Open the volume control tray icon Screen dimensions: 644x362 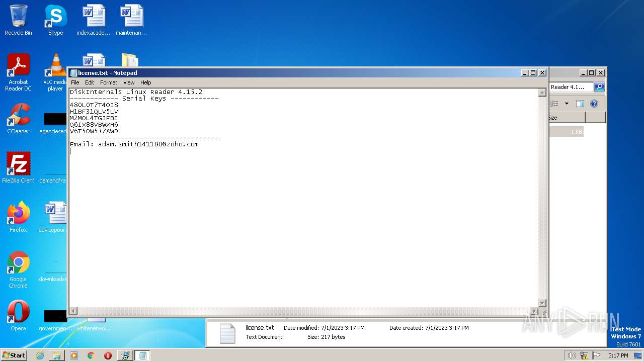(572, 355)
